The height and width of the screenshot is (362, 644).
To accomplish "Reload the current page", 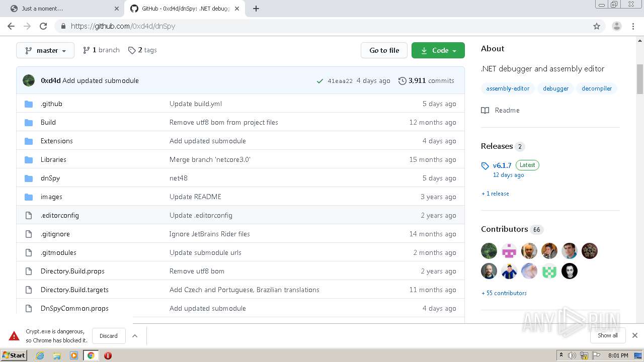I will (43, 26).
